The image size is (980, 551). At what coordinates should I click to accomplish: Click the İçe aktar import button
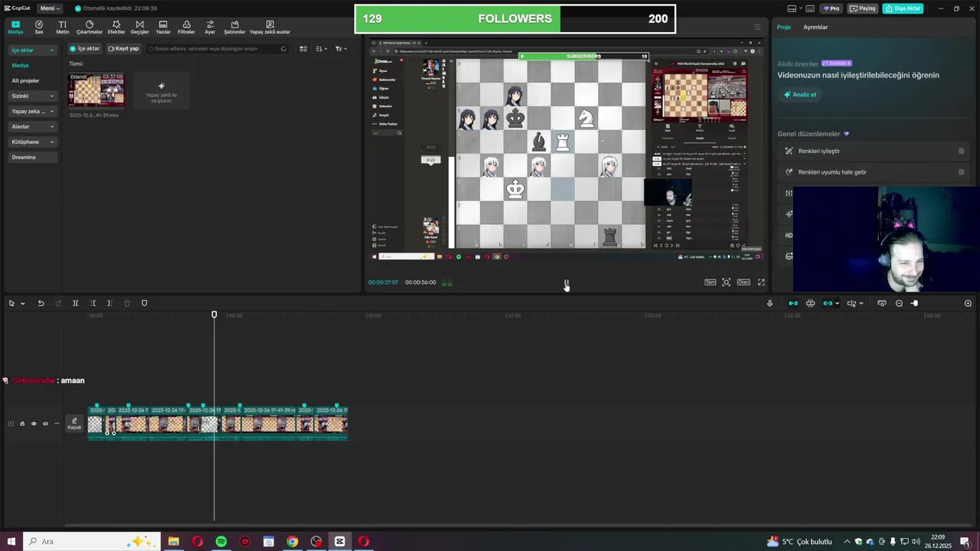coord(85,48)
